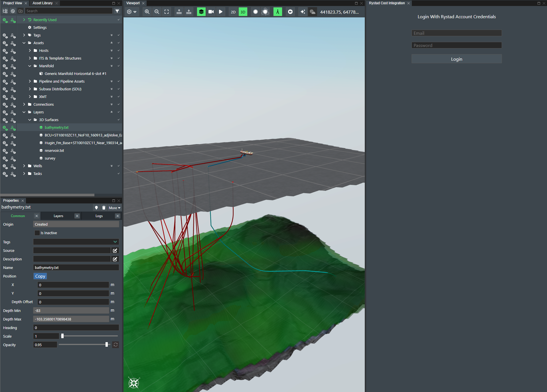Switch viewport to 3D mode
Image resolution: width=547 pixels, height=392 pixels.
coord(243,12)
